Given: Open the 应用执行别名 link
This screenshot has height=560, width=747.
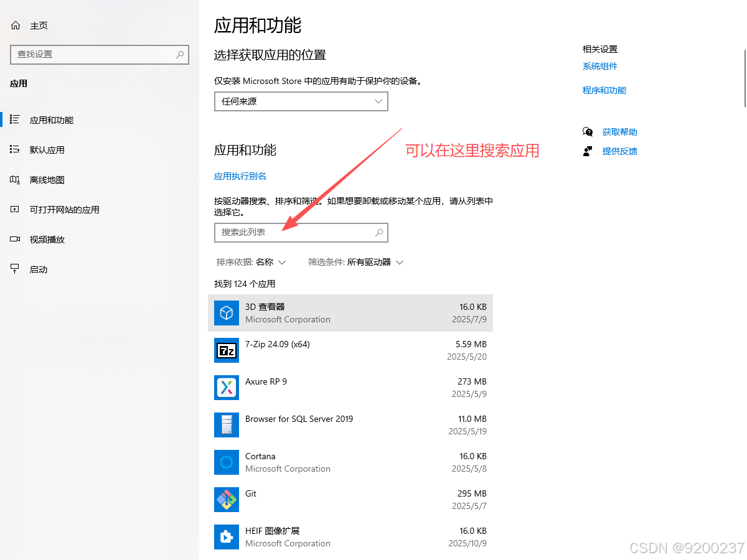Looking at the screenshot, I should pos(240,176).
